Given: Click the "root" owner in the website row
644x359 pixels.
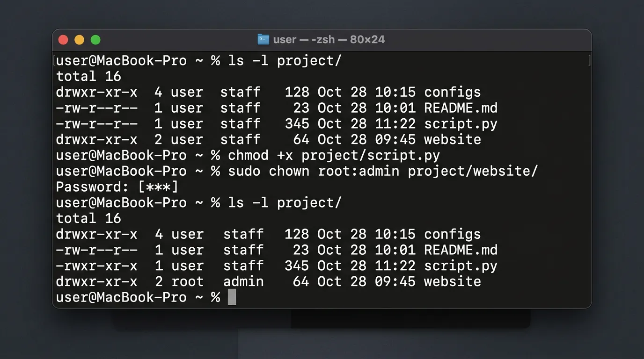Looking at the screenshot, I should (187, 281).
